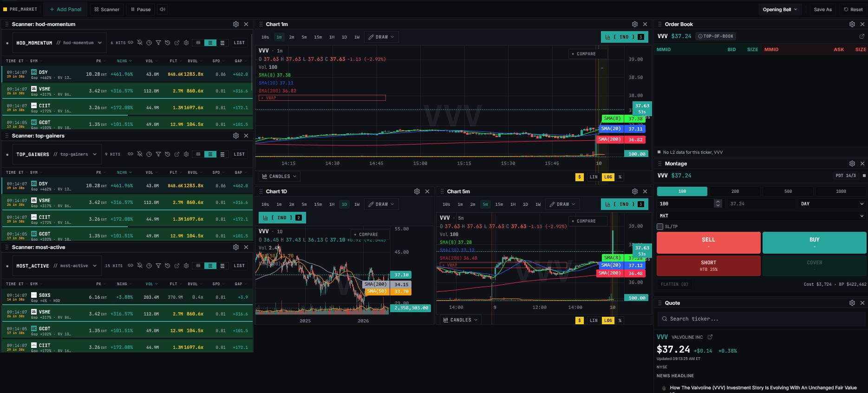
Task: Open external link icon beside VALVOLINE INC
Action: tap(710, 337)
